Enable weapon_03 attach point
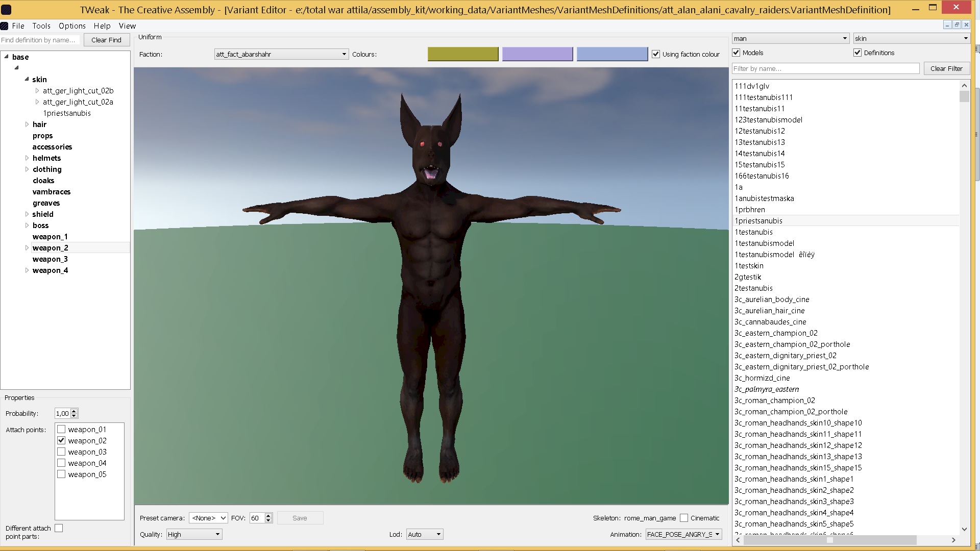This screenshot has height=551, width=980. pos(61,452)
